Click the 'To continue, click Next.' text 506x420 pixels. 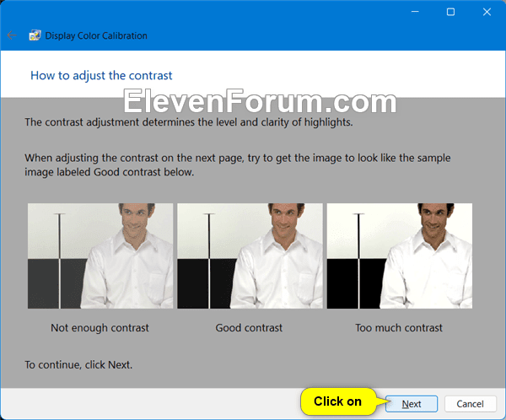point(78,365)
